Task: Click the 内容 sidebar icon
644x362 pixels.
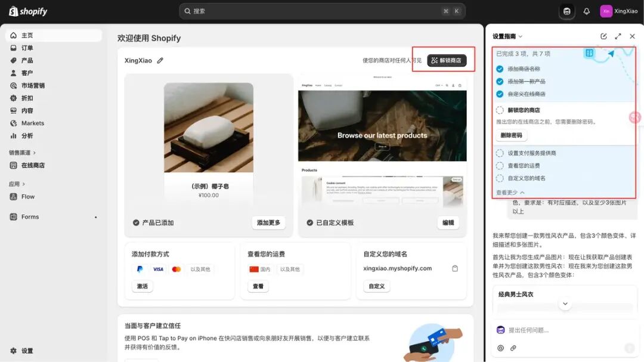Action: tap(14, 110)
